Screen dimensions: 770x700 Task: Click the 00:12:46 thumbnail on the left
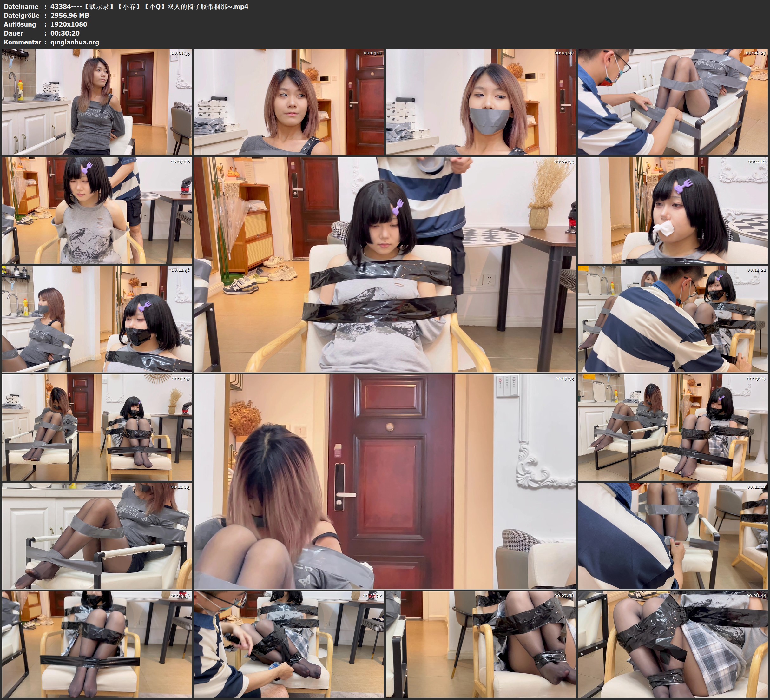(96, 321)
